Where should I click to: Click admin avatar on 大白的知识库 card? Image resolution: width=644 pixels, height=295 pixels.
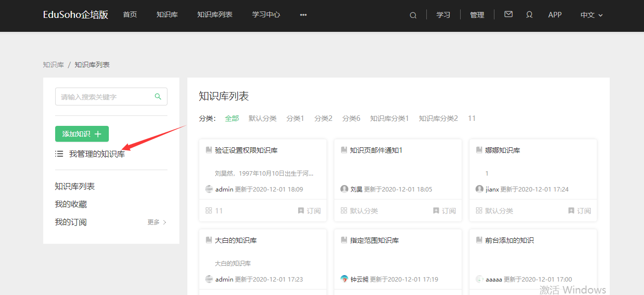click(209, 279)
